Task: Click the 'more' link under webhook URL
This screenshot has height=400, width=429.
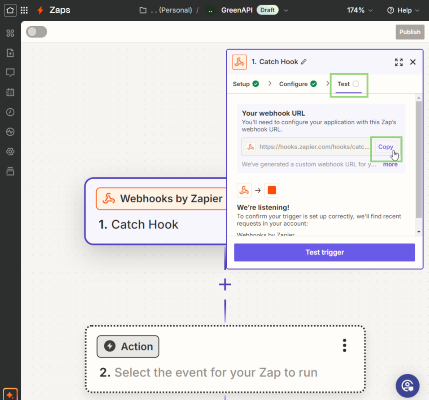Action: [x=390, y=164]
